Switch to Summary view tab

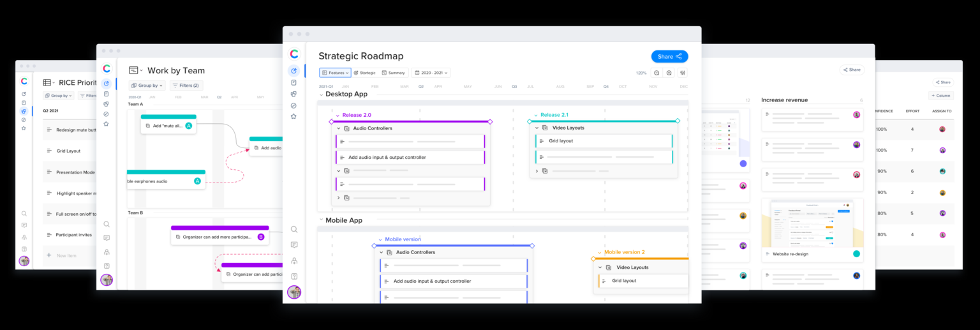[394, 73]
